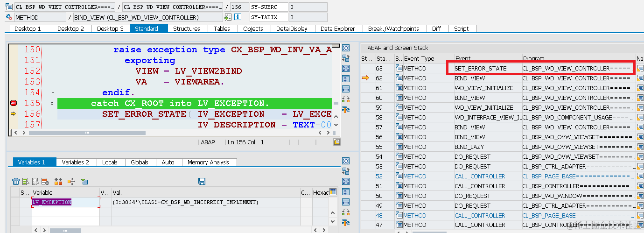Click the Val. column header
The width and height of the screenshot is (644, 233).
tap(205, 192)
